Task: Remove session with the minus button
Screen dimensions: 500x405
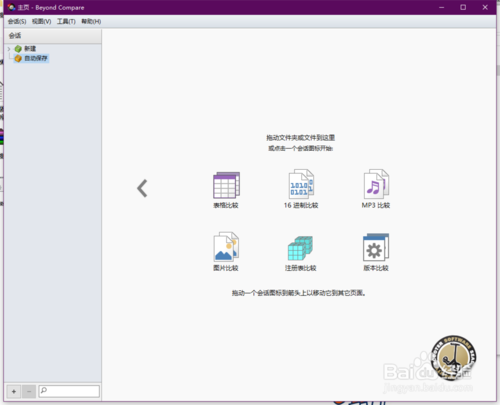Action: (29, 391)
